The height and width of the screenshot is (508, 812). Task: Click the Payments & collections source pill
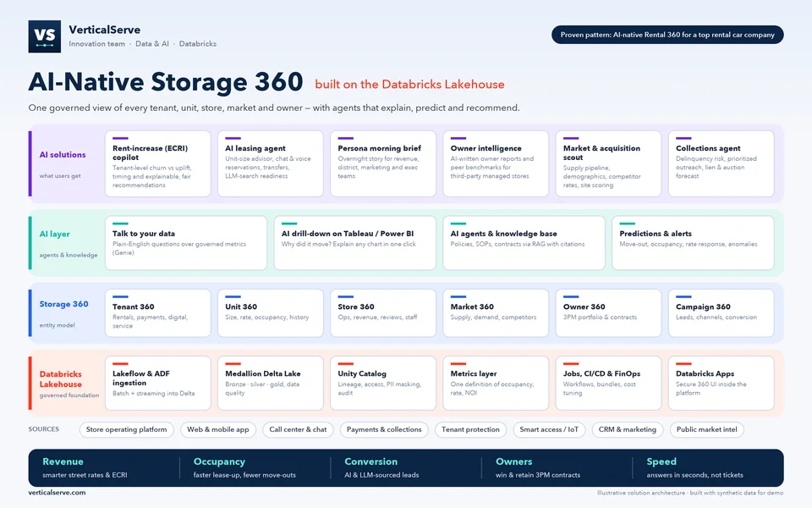point(384,430)
